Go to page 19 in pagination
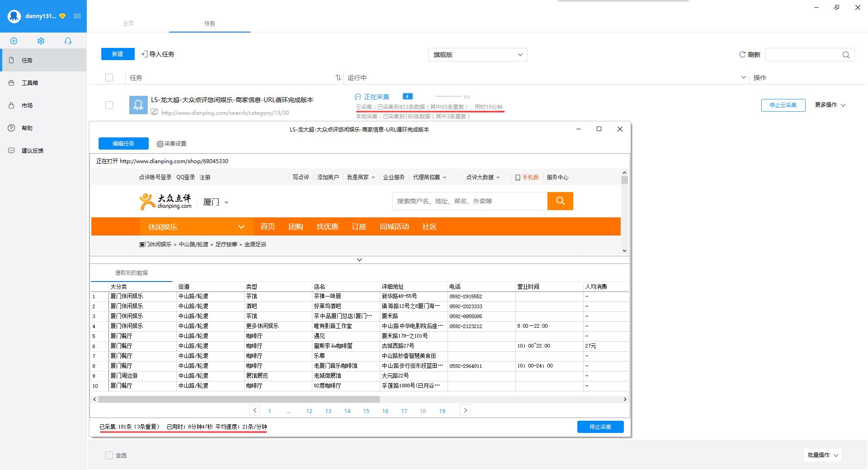 tap(442, 411)
